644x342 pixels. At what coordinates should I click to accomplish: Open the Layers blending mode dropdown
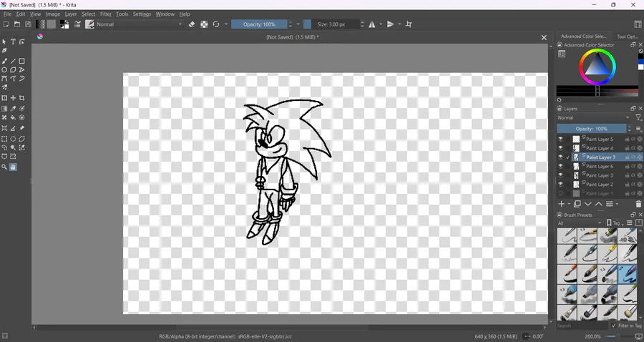[593, 117]
